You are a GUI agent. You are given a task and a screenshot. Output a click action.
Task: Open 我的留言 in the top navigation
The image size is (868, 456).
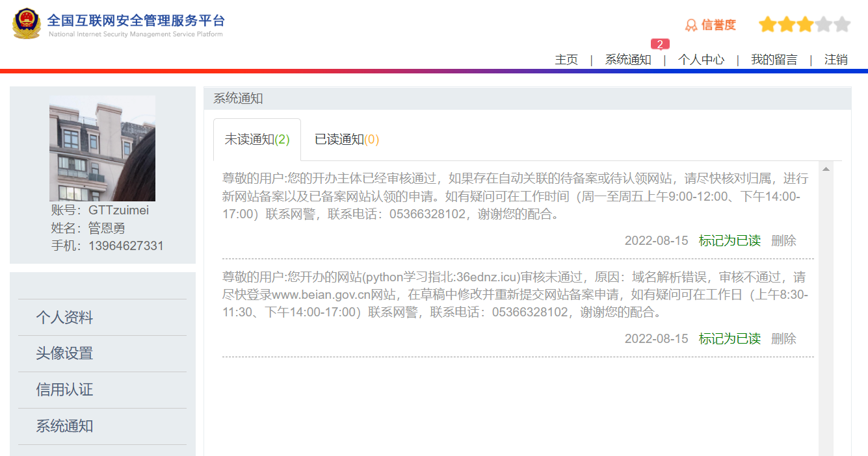point(774,60)
